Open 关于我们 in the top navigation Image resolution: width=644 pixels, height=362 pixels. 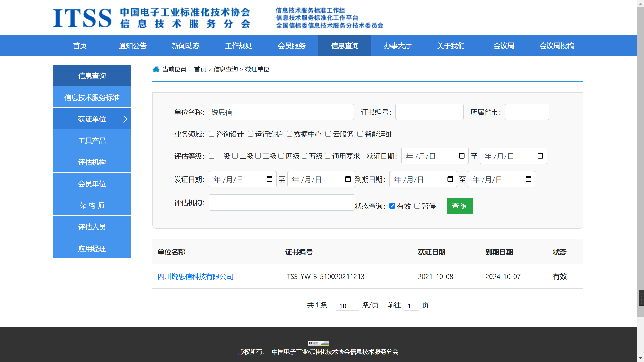pos(450,46)
